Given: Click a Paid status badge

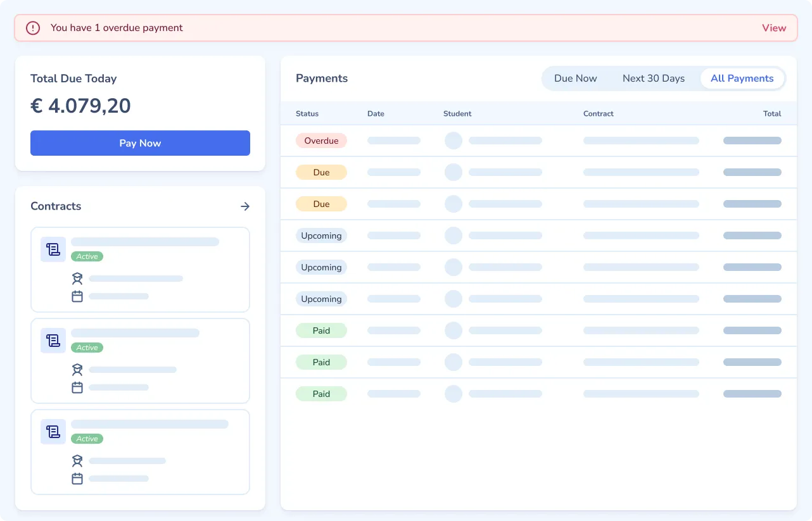Looking at the screenshot, I should 321,330.
